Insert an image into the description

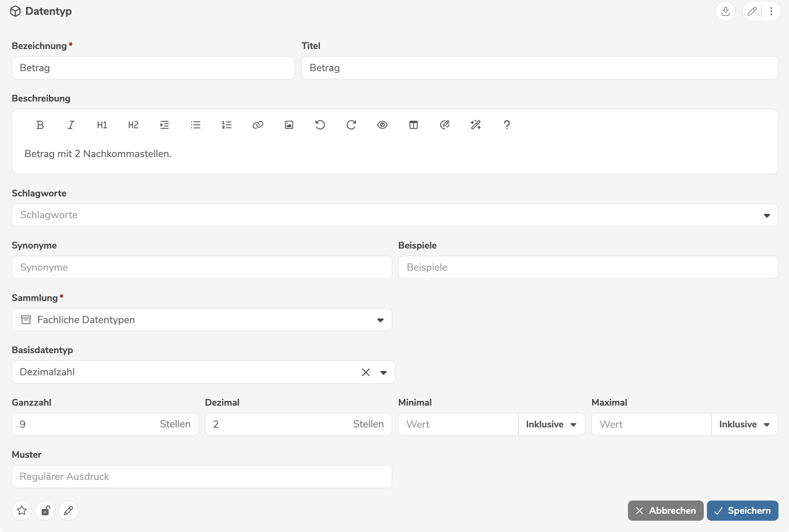click(x=289, y=125)
